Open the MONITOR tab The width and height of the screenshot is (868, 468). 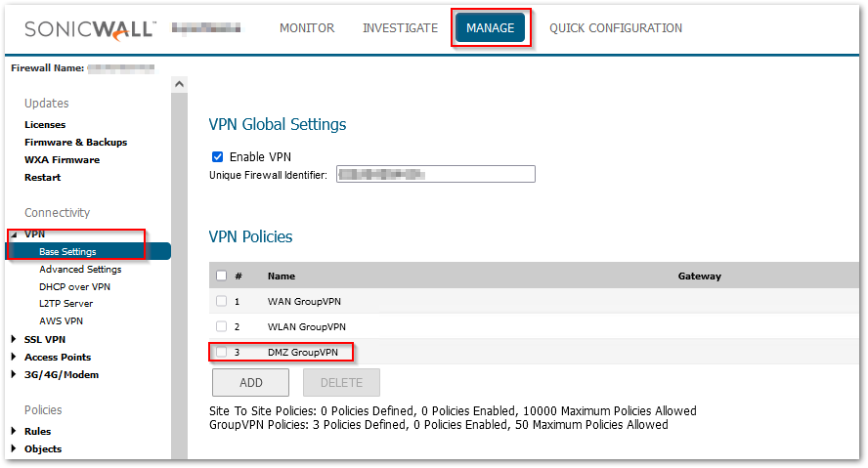click(307, 28)
